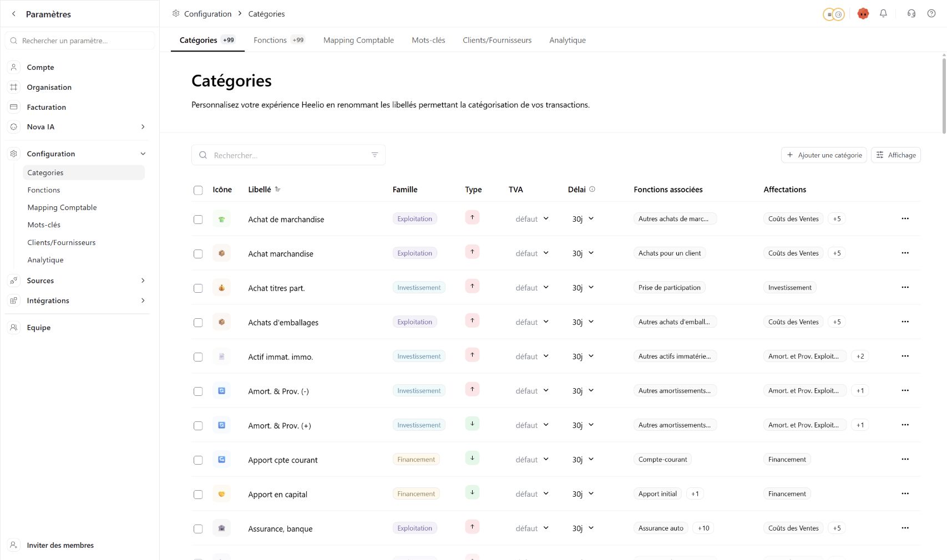Screen dimensions: 947x560
Task: Open the more options menu for Actif immat. immo.
Action: tap(905, 356)
